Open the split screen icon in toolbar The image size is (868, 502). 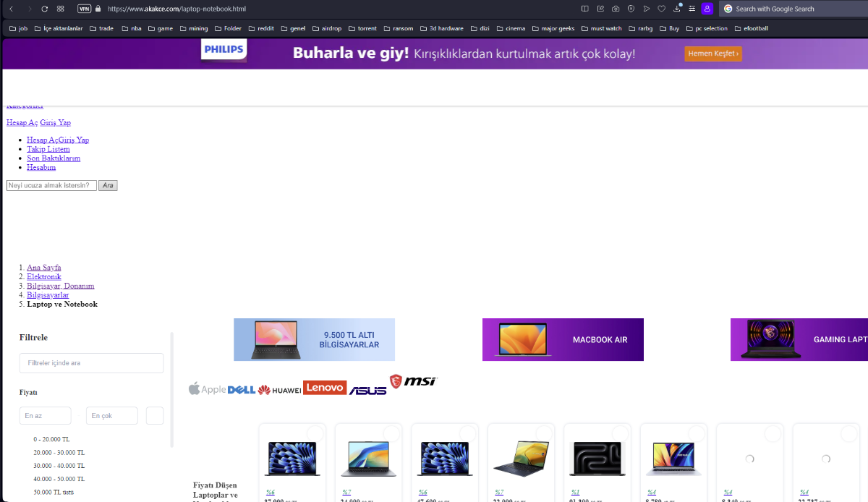point(585,9)
